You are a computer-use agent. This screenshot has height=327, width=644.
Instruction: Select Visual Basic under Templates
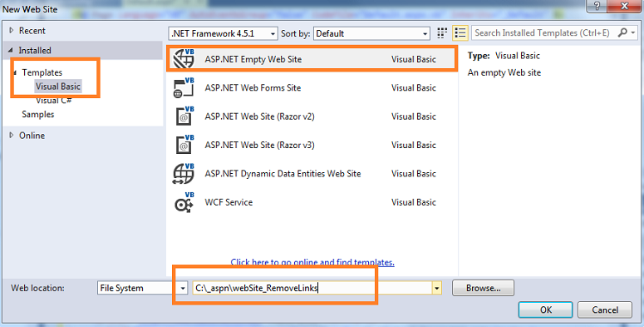[58, 87]
